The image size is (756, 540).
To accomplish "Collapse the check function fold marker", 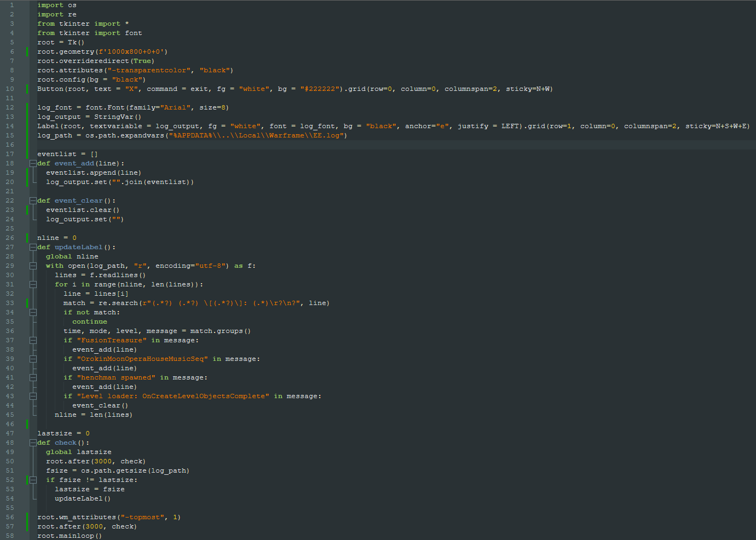I will [33, 443].
